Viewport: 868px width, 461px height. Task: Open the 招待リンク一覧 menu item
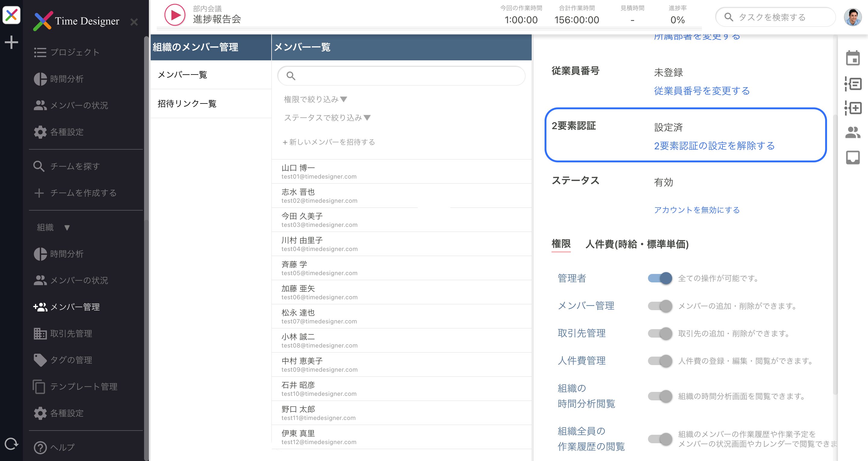point(187,103)
